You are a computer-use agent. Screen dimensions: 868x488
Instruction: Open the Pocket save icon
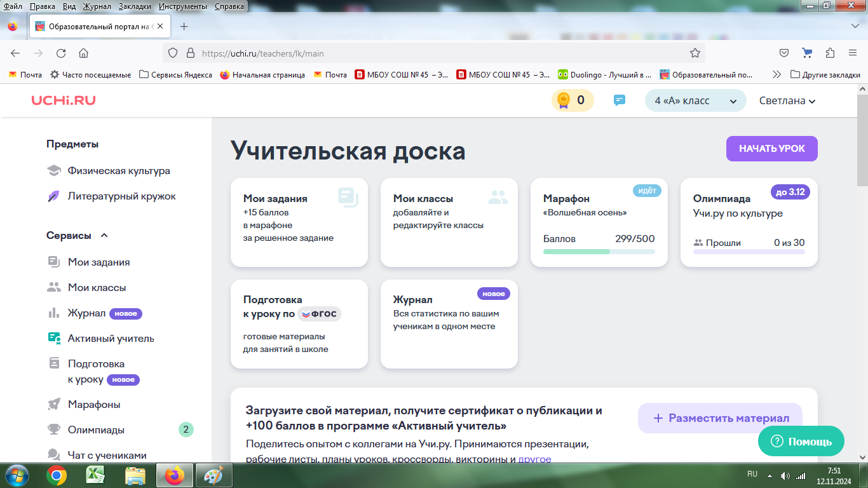coord(785,53)
